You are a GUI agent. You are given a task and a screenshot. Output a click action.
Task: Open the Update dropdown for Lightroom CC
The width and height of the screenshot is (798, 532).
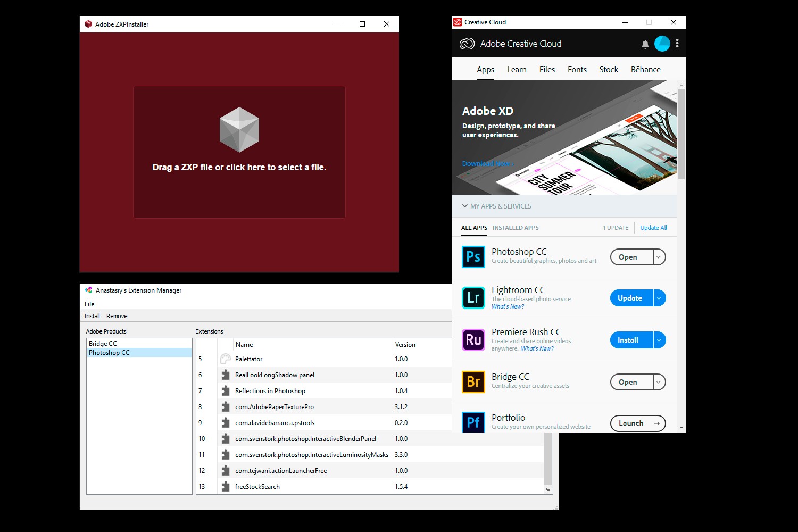tap(659, 298)
